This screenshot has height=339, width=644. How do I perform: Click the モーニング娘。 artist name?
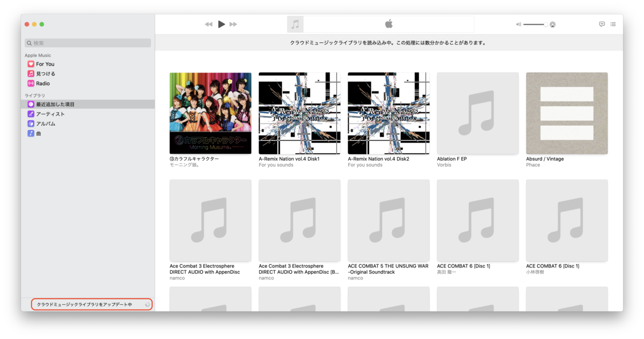(185, 165)
